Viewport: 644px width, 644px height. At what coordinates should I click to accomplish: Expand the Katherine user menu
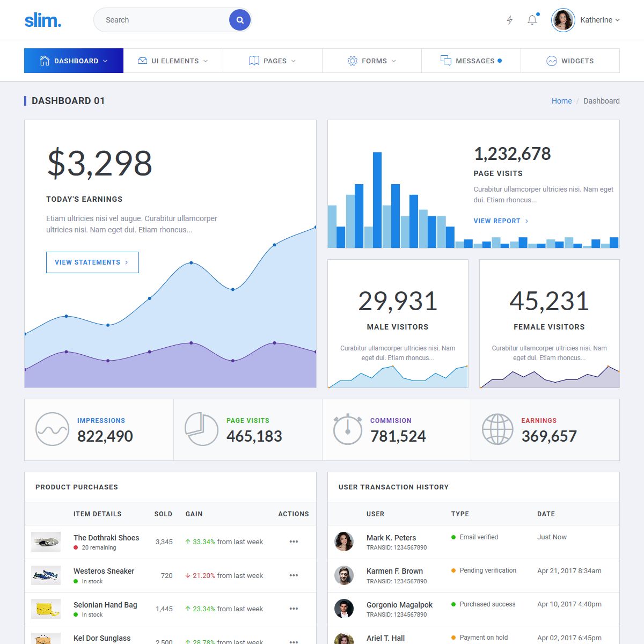586,20
